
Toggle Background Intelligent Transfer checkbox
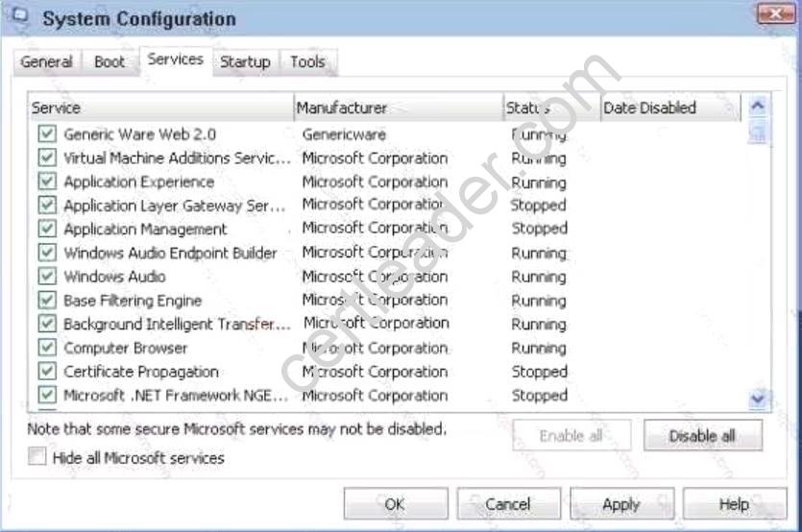tap(47, 324)
